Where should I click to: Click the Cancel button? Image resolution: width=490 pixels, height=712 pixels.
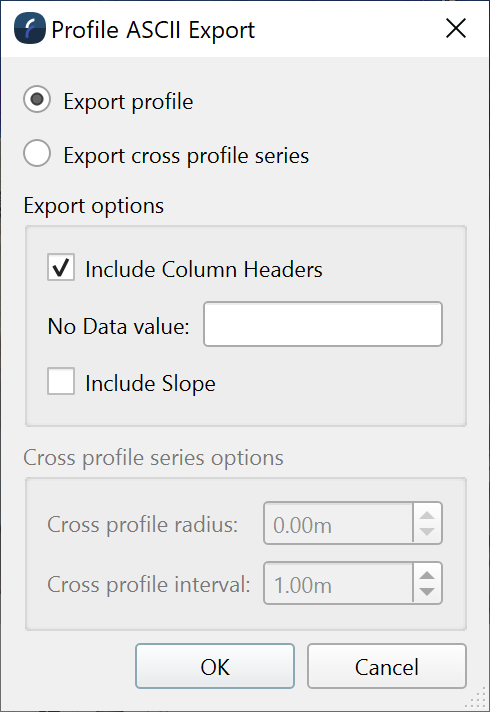(x=387, y=666)
